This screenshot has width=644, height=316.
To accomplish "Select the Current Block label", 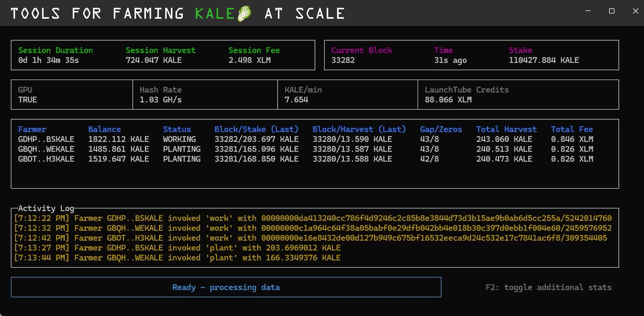I will click(361, 50).
